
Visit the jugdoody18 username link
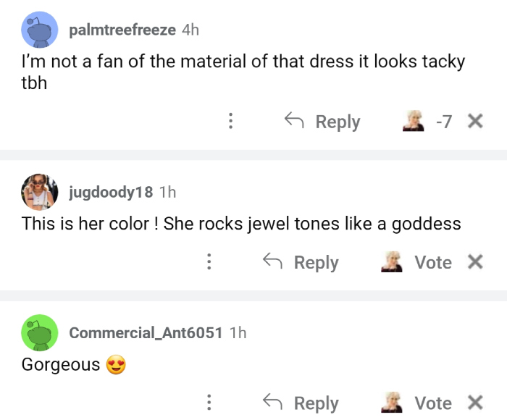pyautogui.click(x=111, y=192)
